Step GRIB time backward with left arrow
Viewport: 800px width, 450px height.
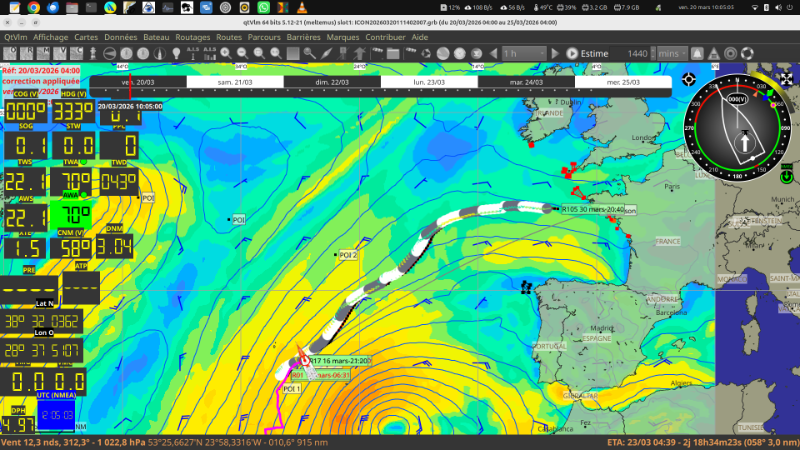(493, 52)
